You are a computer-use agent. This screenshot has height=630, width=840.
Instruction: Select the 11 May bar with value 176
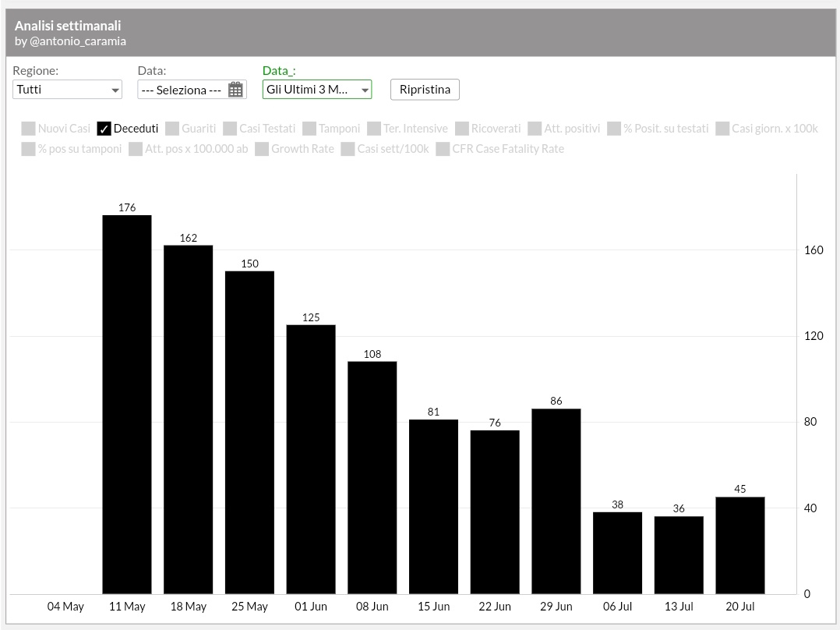[127, 405]
